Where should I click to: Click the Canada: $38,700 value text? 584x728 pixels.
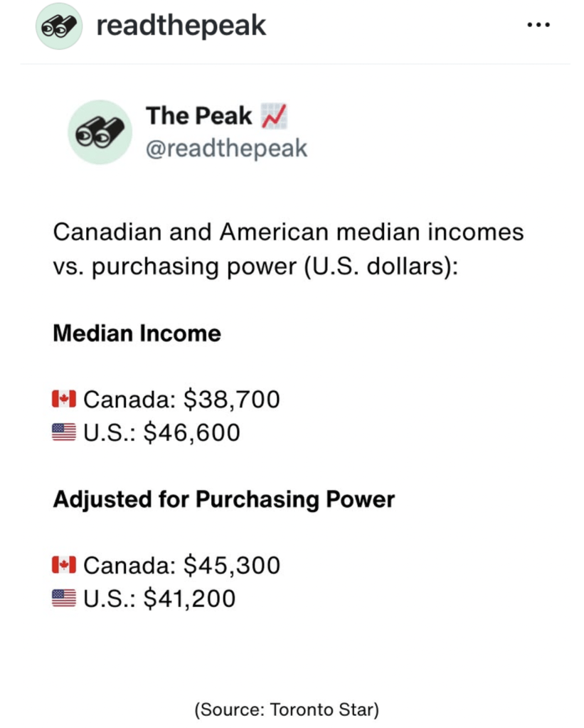[181, 399]
